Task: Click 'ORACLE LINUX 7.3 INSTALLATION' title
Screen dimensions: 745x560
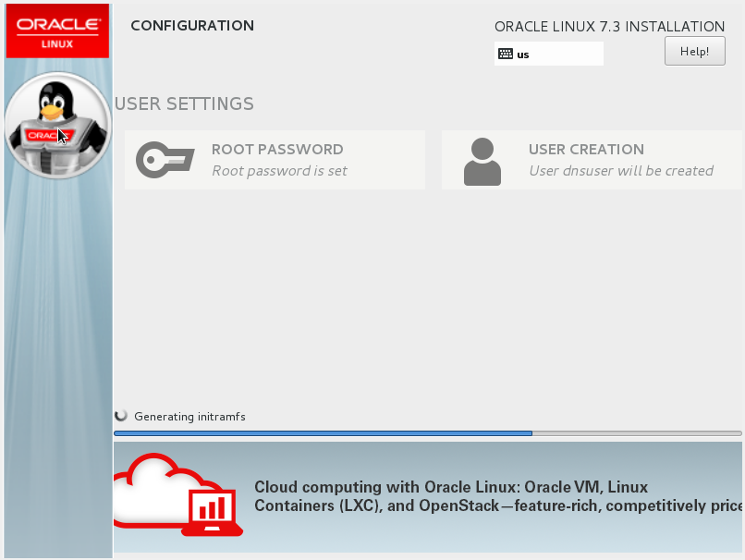Action: pos(610,27)
